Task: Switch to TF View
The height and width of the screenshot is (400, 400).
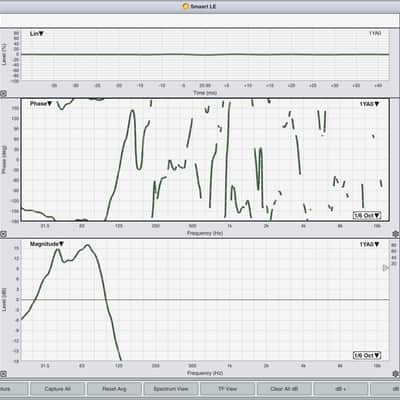Action: [x=227, y=389]
